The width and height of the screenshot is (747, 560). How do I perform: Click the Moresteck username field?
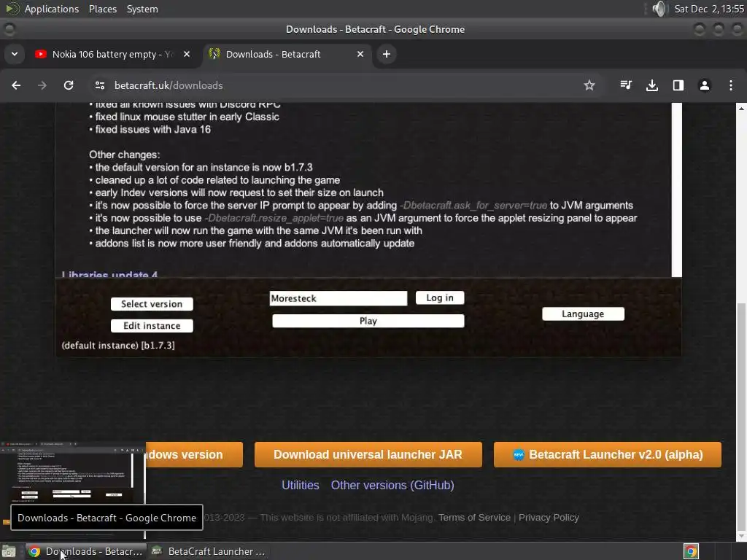tap(338, 298)
